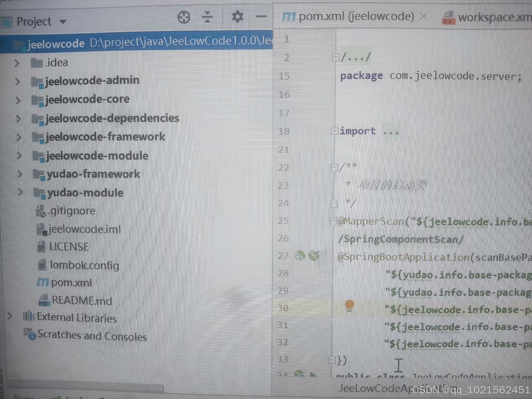Image resolution: width=532 pixels, height=399 pixels.
Task: Click the README.md markdown file icon
Action: coord(44,301)
